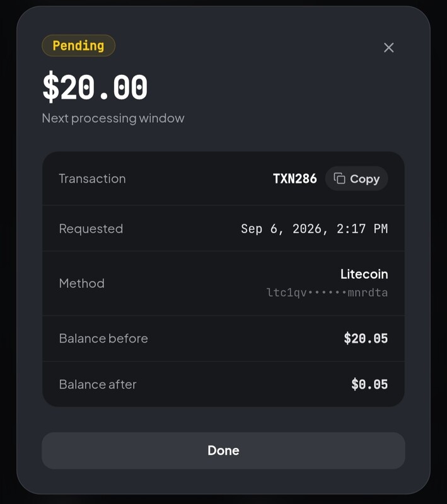Click the Balance before label
Viewport: 447px width, 504px height.
tap(103, 338)
